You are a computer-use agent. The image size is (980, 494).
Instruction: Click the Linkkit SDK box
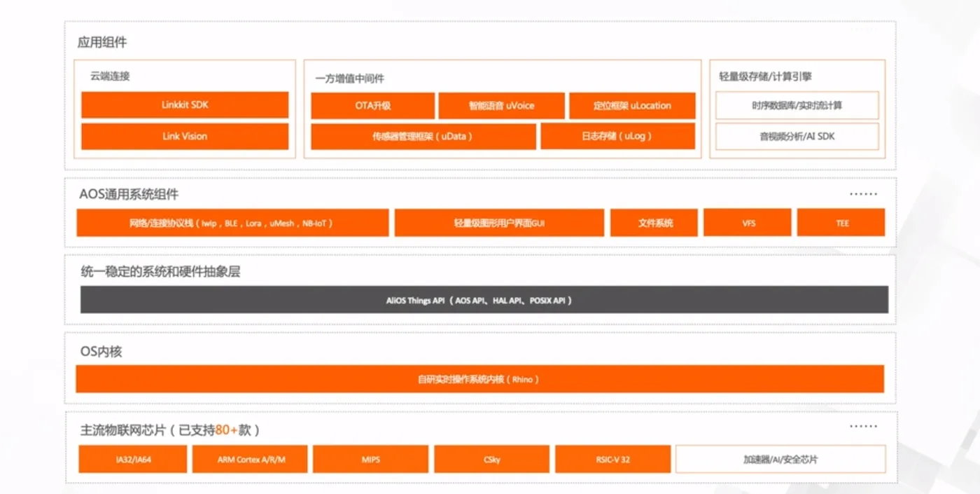[185, 105]
